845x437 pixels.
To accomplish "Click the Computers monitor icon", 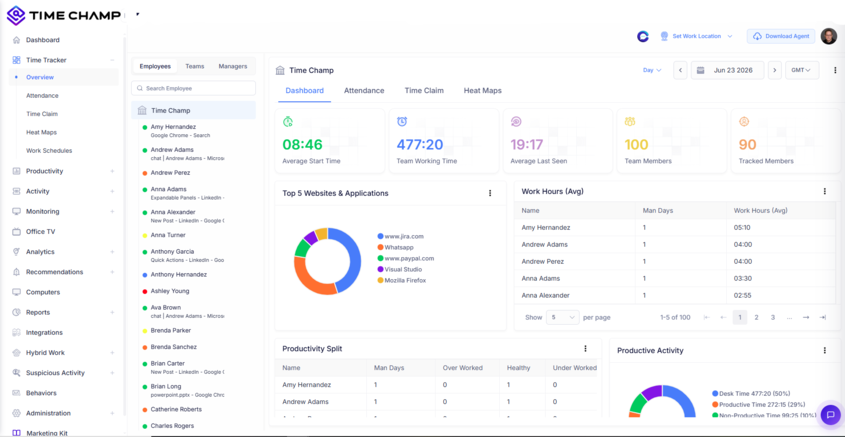I will point(16,292).
